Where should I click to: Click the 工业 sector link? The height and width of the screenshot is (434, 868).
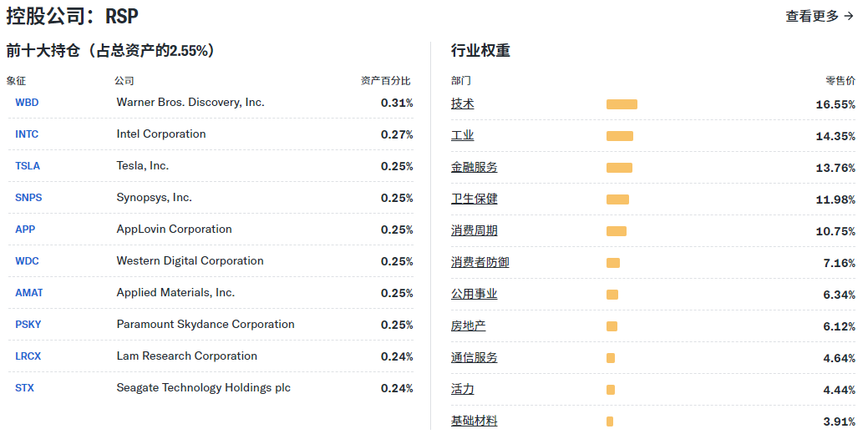coord(462,135)
